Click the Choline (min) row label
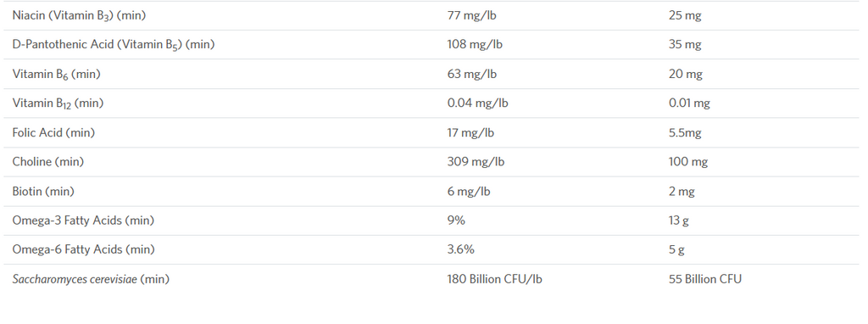 coord(48,162)
